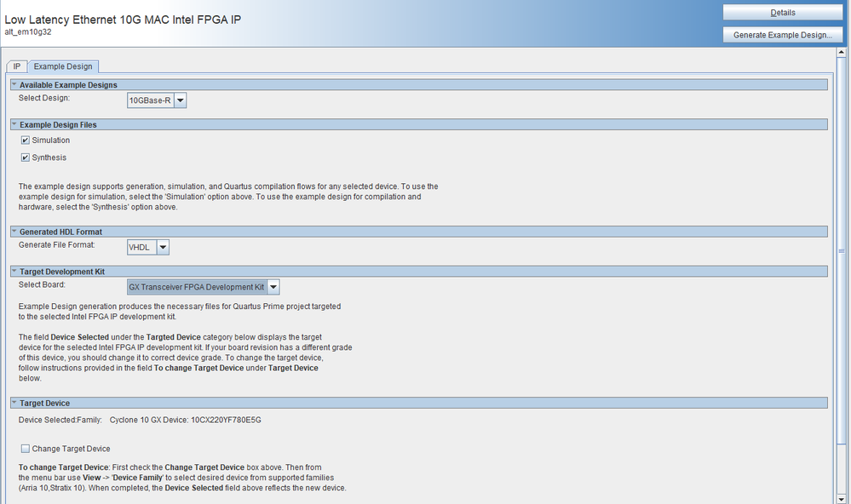Switch to the IP tab
This screenshot has width=851, height=504.
click(17, 66)
